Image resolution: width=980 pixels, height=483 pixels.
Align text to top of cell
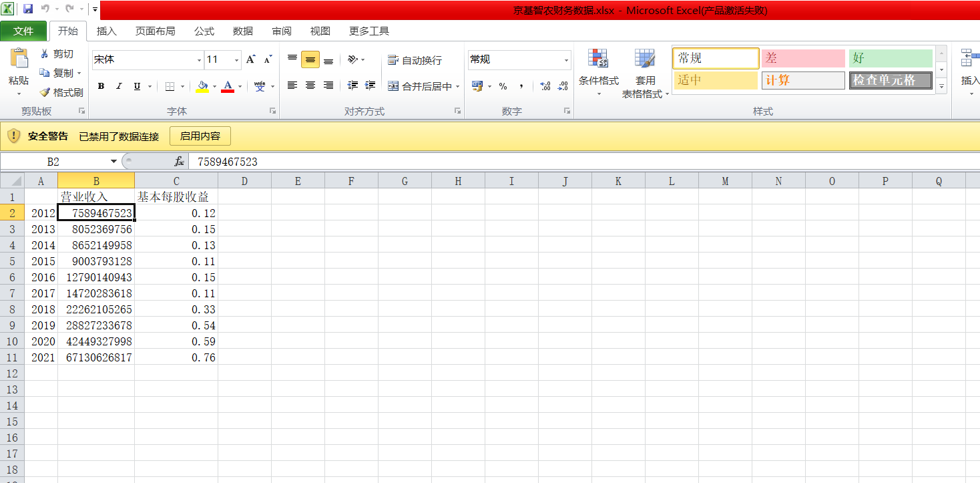pos(292,59)
